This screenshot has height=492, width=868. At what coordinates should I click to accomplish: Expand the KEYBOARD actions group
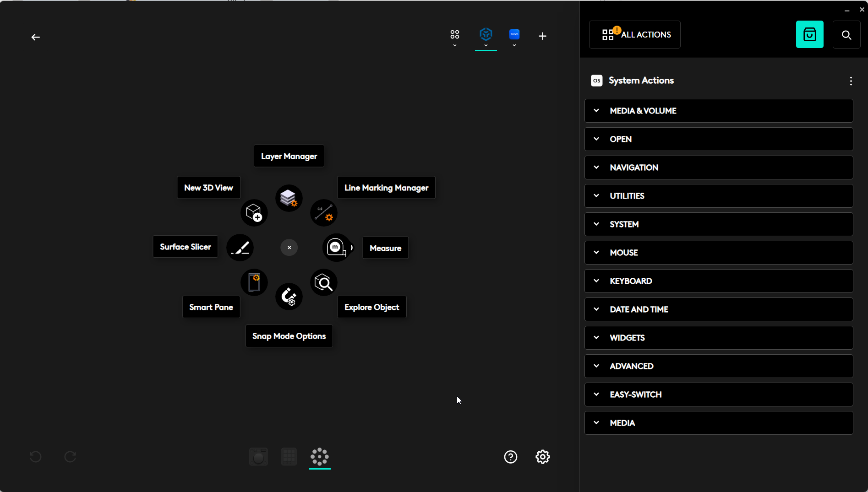coord(718,281)
